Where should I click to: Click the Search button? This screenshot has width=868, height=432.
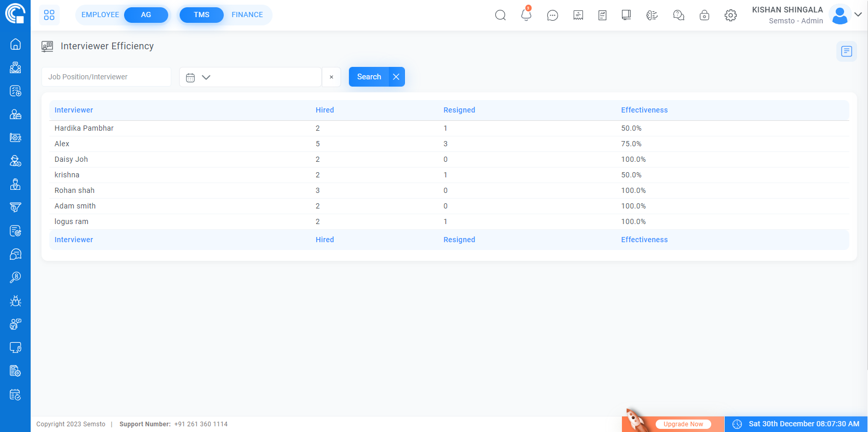(x=369, y=77)
